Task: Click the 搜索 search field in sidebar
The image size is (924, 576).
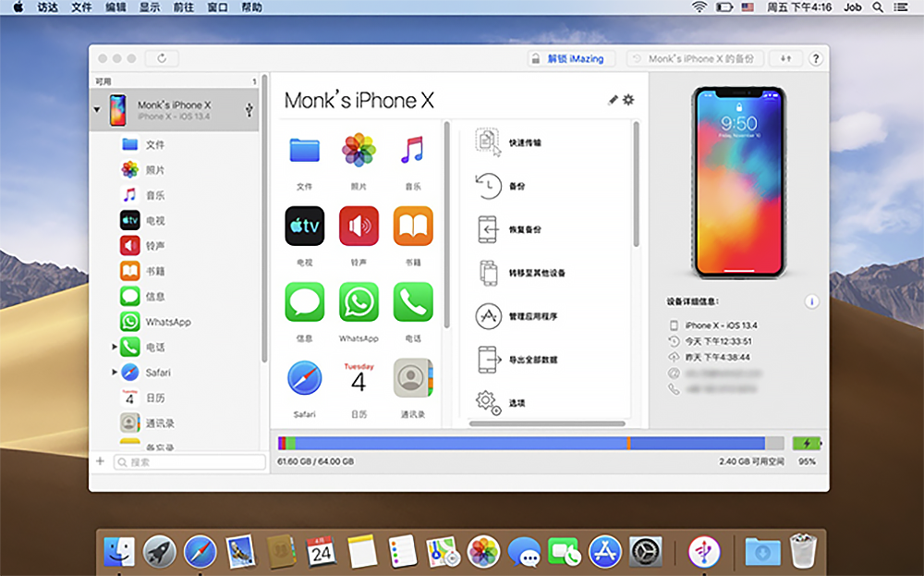Action: point(189,462)
